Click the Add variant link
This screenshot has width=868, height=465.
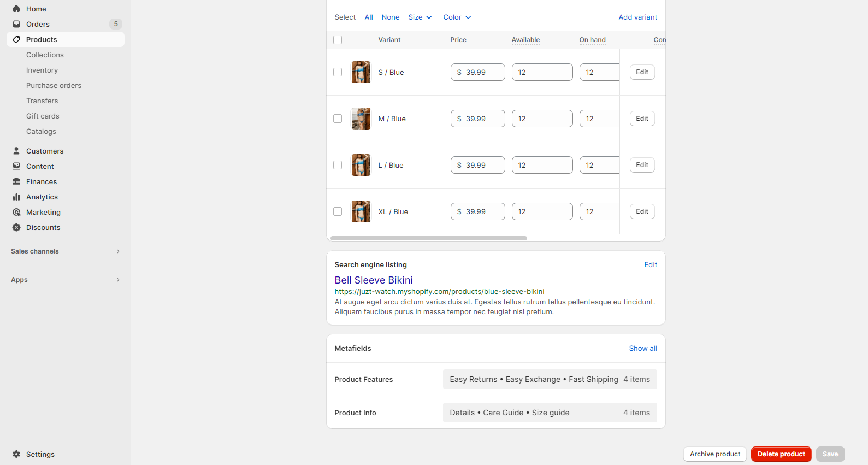tap(637, 17)
